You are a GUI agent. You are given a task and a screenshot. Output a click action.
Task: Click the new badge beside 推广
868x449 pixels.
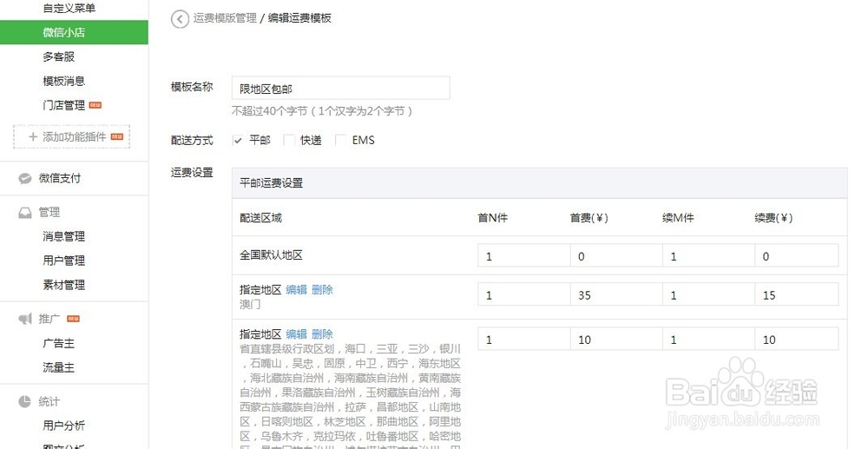pyautogui.click(x=73, y=319)
